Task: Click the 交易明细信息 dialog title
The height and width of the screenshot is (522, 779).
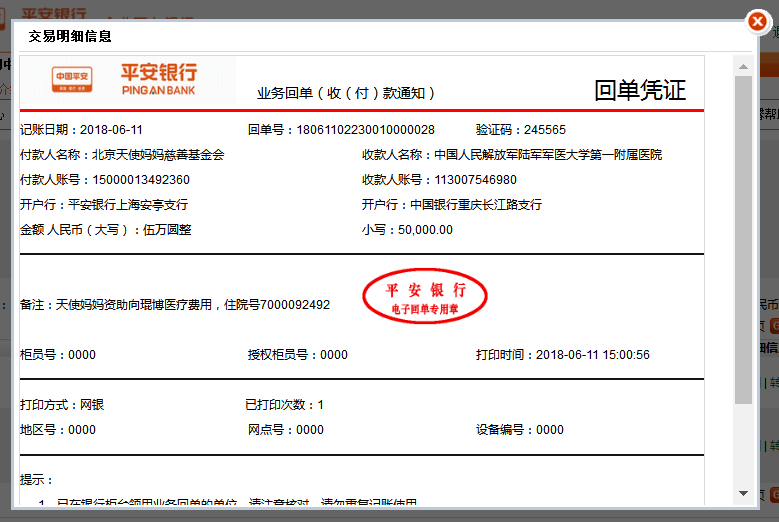Action: tap(70, 36)
